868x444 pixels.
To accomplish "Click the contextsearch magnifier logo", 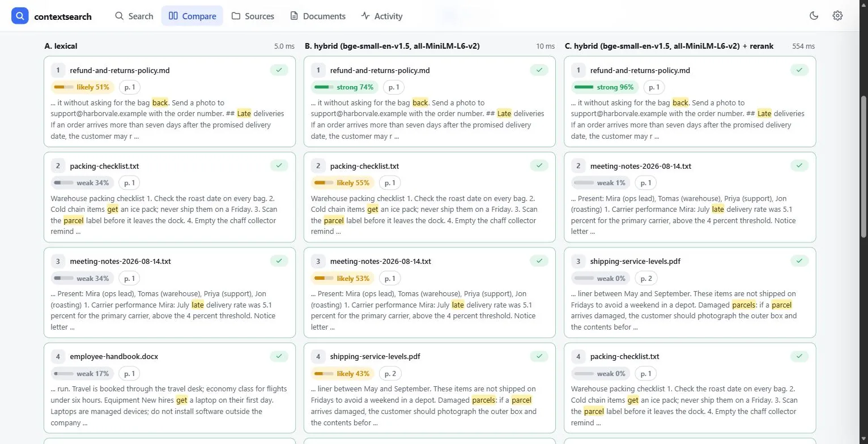I will [x=20, y=16].
